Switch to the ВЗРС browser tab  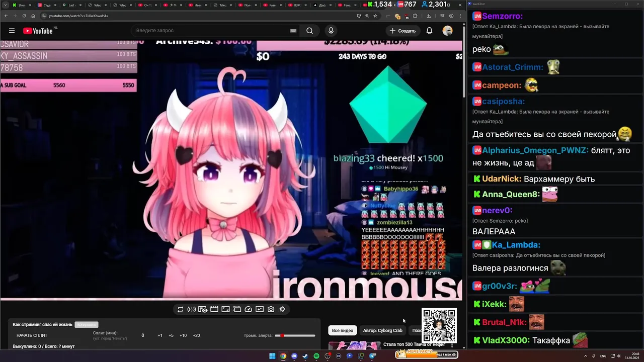298,5
